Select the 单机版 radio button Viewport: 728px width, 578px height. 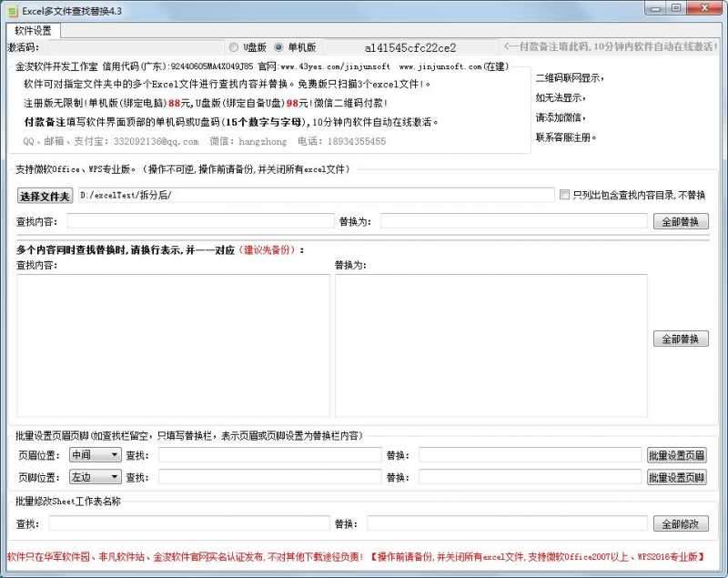click(x=278, y=48)
